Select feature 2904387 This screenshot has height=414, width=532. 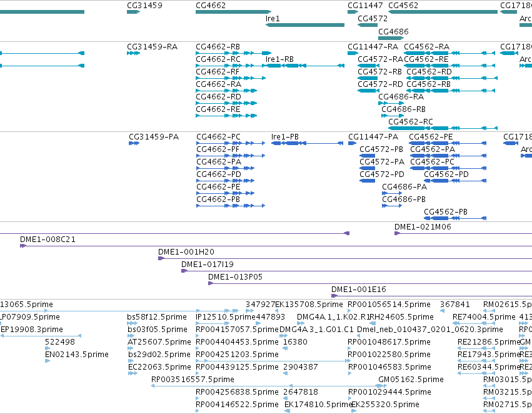pyautogui.click(x=301, y=367)
